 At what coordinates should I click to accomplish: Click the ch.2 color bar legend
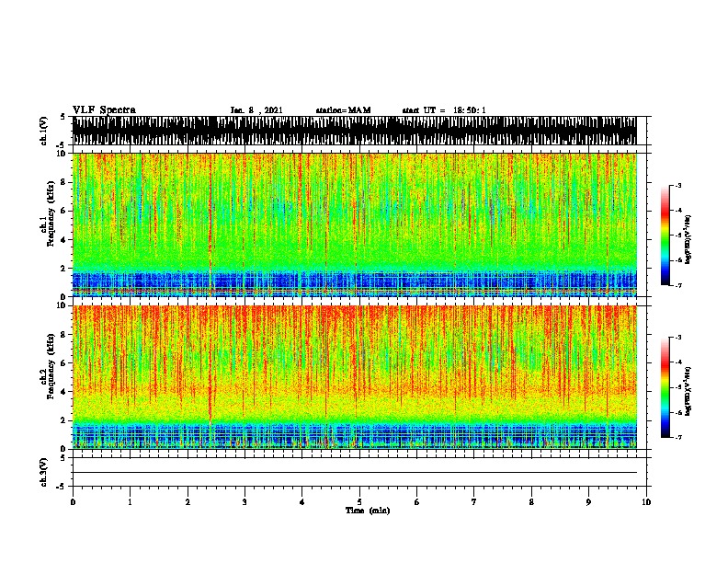(665, 387)
